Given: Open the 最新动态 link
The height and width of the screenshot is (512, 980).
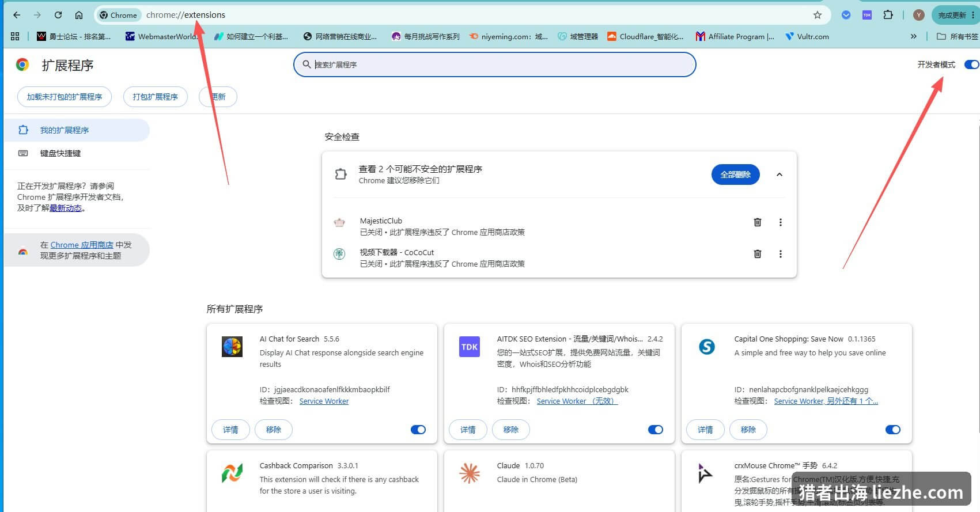Looking at the screenshot, I should coord(66,208).
